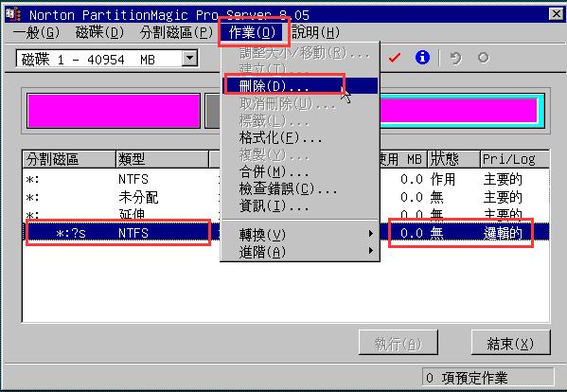Click the 執行(A) apply button
Image resolution: width=567 pixels, height=392 pixels.
click(x=399, y=343)
